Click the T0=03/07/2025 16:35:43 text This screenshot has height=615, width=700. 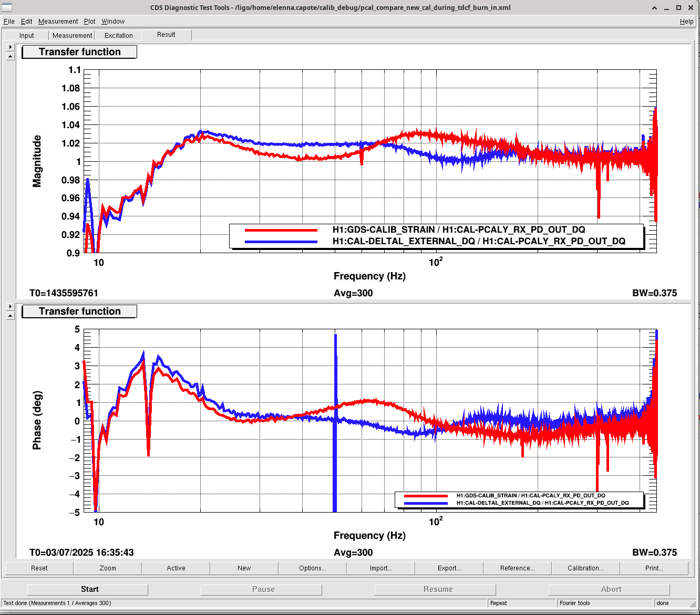81,553
